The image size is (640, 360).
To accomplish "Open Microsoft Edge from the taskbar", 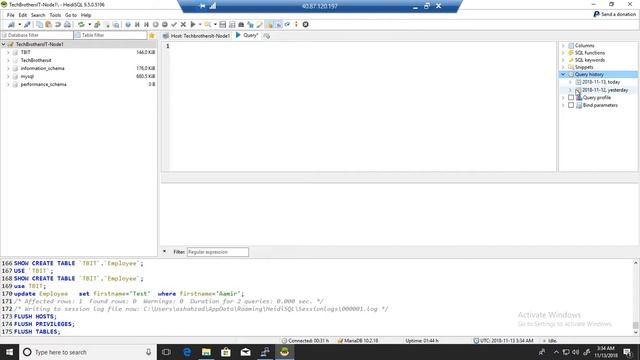I will point(187,352).
